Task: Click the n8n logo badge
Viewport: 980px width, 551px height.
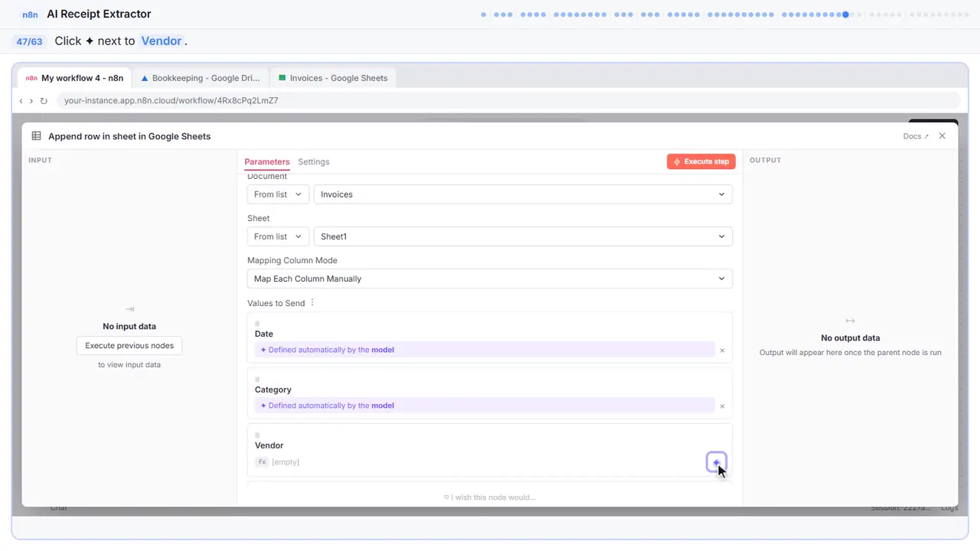Action: (30, 15)
